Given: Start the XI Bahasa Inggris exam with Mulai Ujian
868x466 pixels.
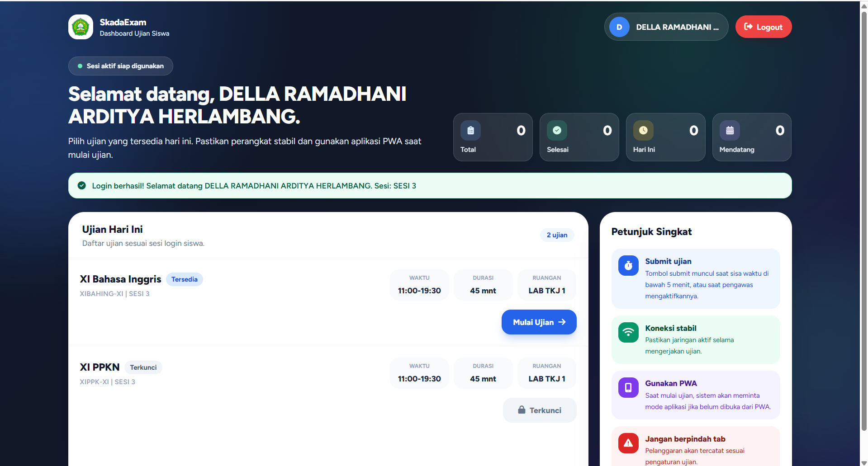Looking at the screenshot, I should coord(539,322).
